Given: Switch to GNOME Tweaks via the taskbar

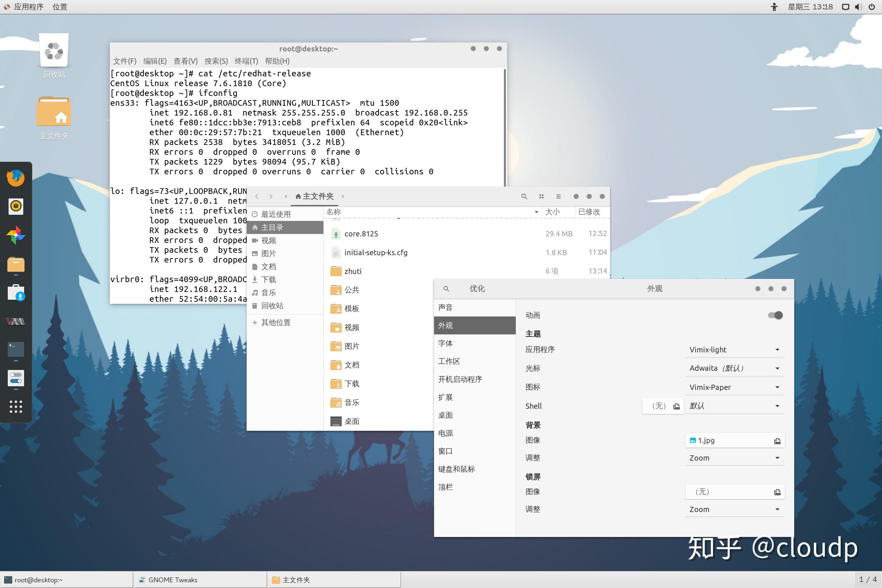Looking at the screenshot, I should (x=173, y=579).
